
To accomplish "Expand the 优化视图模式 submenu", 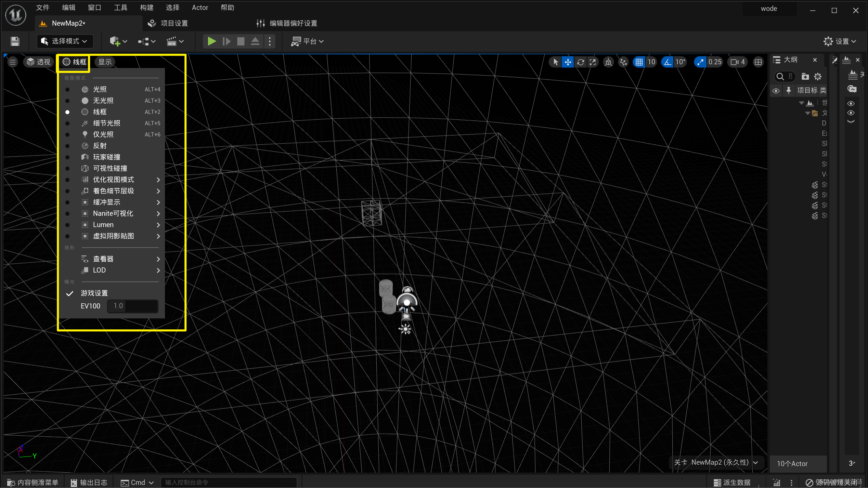I will (113, 180).
